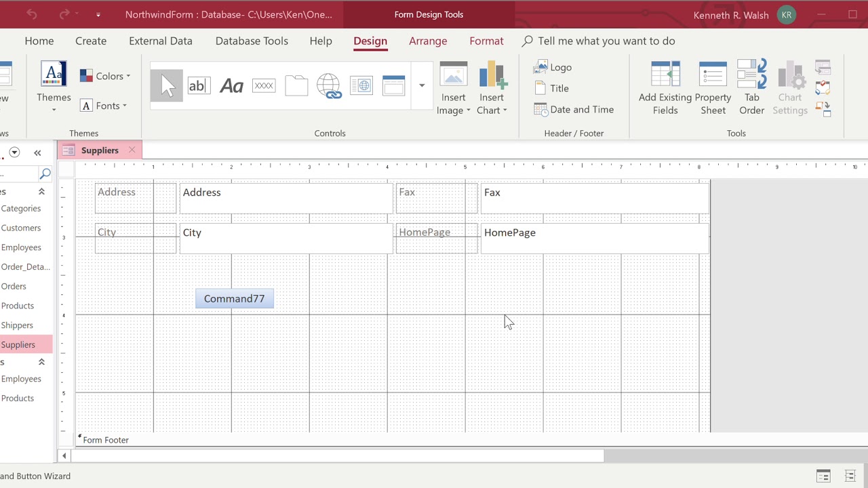Click the KR user account avatar
Screen dimensions: 868x488
pyautogui.click(x=787, y=15)
